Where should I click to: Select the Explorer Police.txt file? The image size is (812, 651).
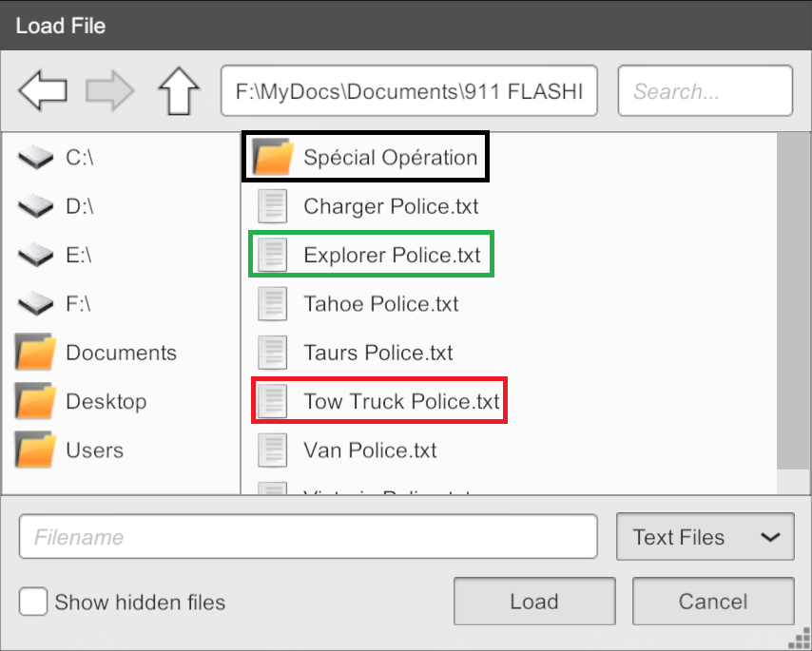point(391,255)
